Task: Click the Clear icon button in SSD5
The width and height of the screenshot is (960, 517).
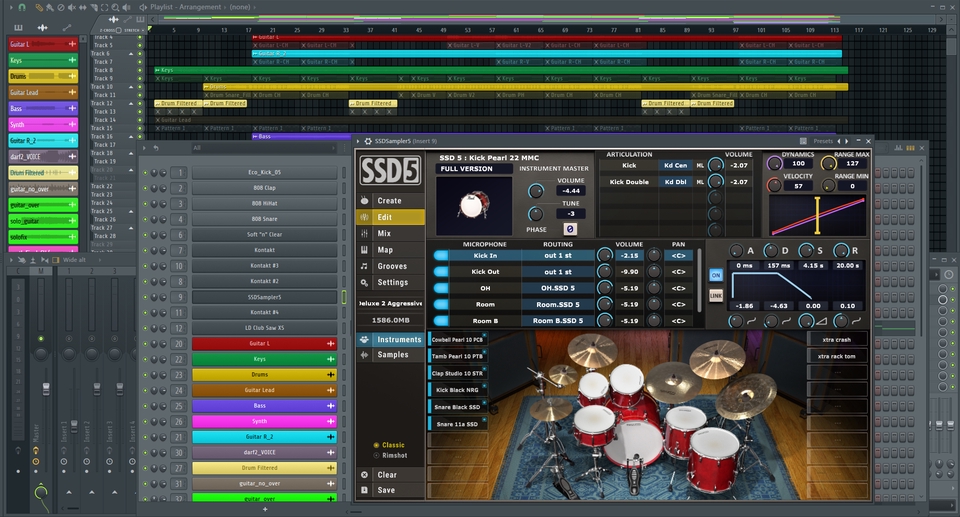Action: [364, 475]
